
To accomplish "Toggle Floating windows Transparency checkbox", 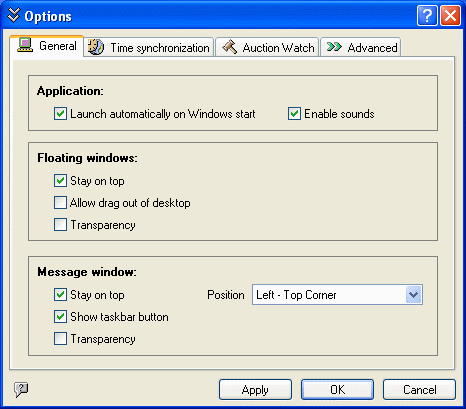I will [60, 225].
